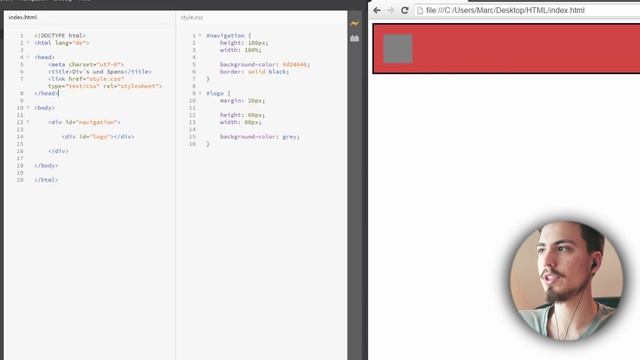Click the grey logo box in the page
640x360 pixels.
pos(398,49)
